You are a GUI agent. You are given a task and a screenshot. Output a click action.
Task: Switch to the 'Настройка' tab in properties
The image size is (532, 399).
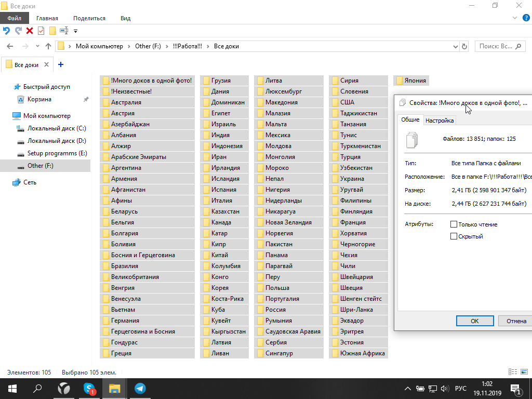click(440, 121)
